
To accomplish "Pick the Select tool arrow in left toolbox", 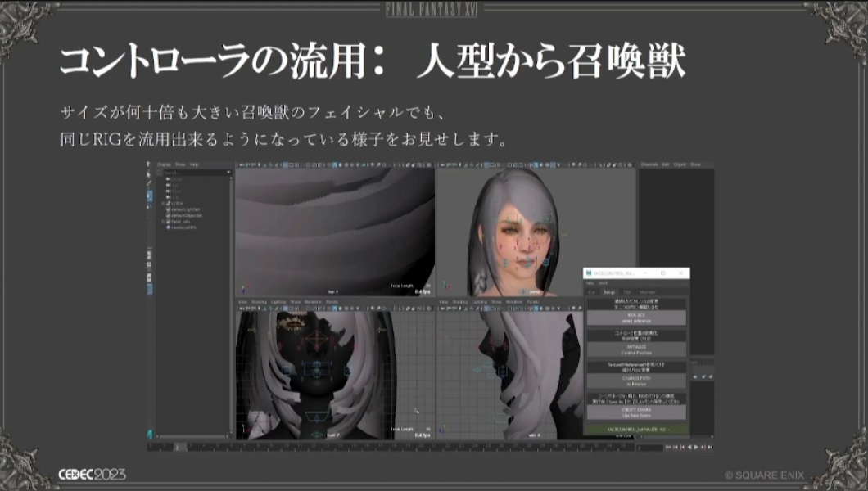I will 150,173.
